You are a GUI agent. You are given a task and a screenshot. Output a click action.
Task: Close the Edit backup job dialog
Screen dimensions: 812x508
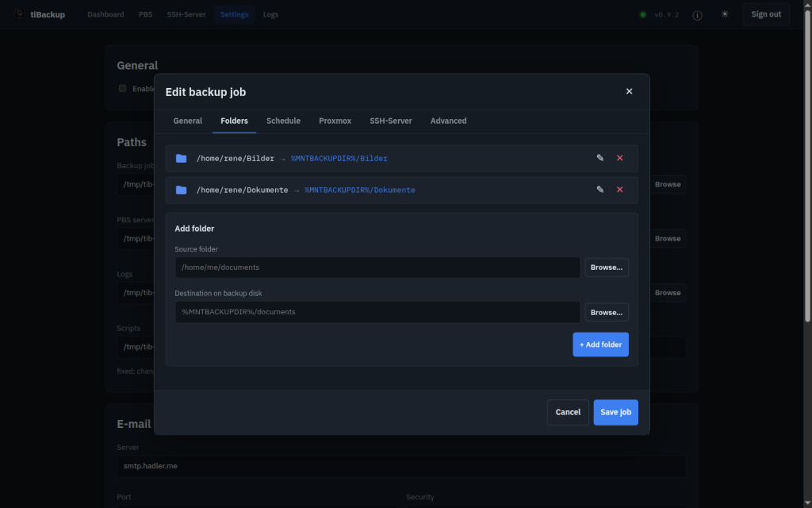[x=629, y=91]
